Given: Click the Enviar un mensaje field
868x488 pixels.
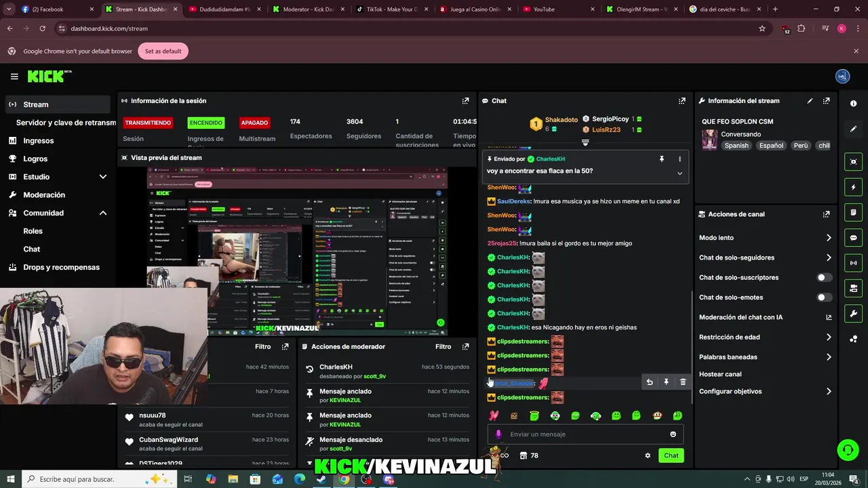Looking at the screenshot, I should coord(585,434).
